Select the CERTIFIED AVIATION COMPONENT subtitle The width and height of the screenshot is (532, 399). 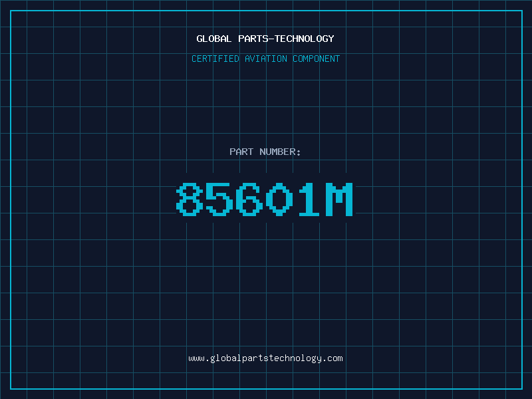[x=265, y=59]
